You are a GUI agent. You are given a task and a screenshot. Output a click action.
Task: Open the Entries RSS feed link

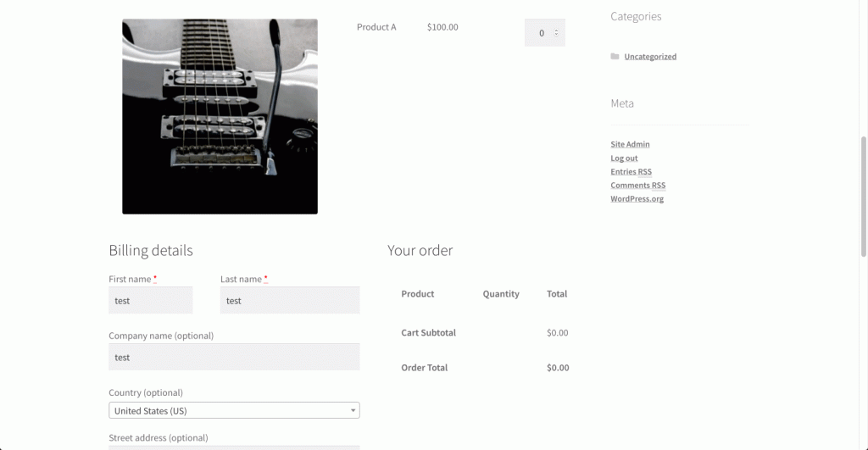tap(631, 172)
